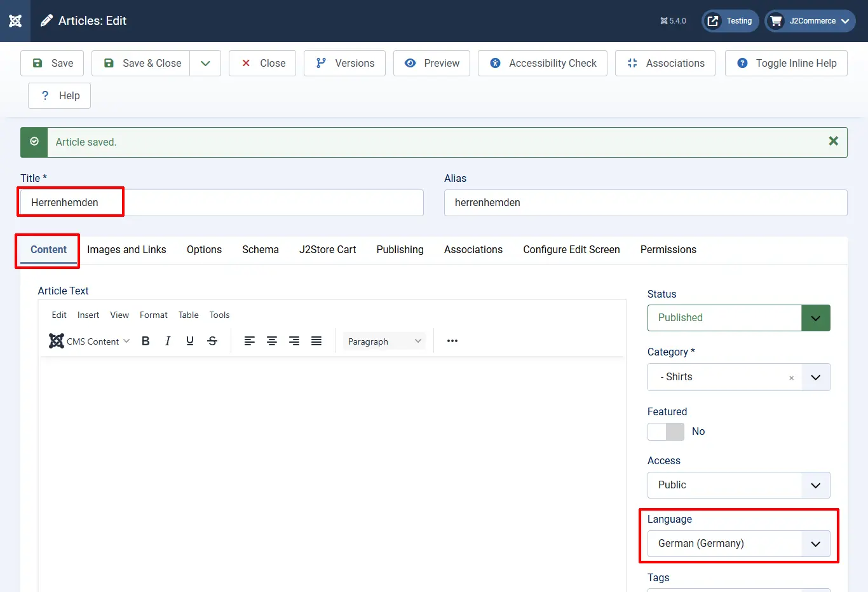Open the Language dropdown
Viewport: 868px width, 592px height.
pyautogui.click(x=739, y=544)
